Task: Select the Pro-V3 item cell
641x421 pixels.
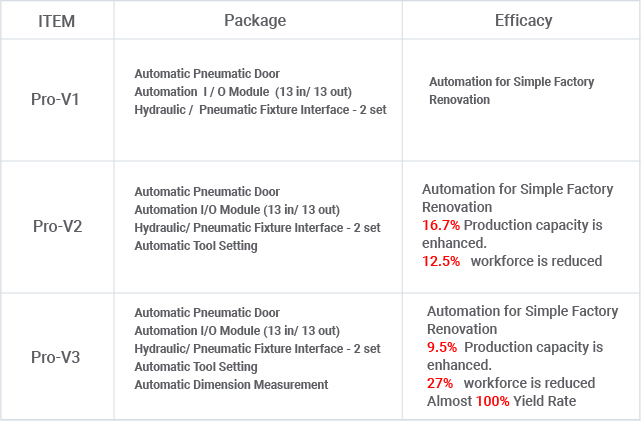Action: click(x=57, y=357)
